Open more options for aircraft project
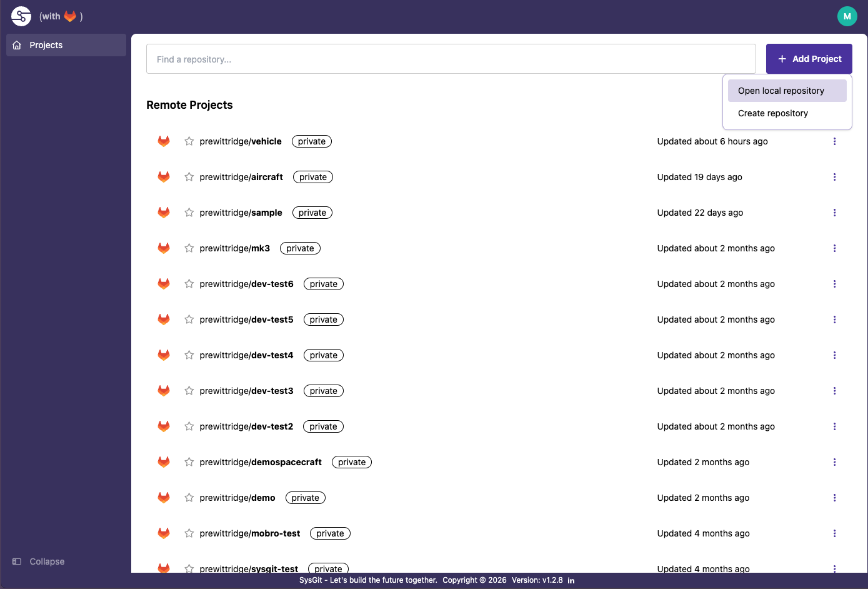 pos(834,177)
